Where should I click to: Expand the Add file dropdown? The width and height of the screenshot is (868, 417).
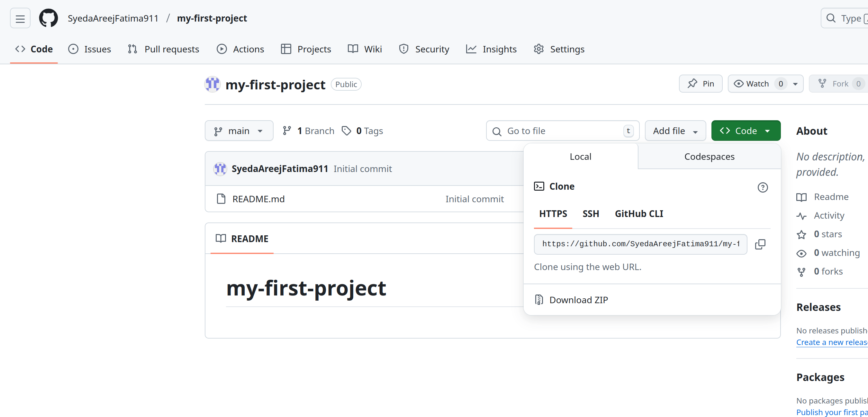675,131
